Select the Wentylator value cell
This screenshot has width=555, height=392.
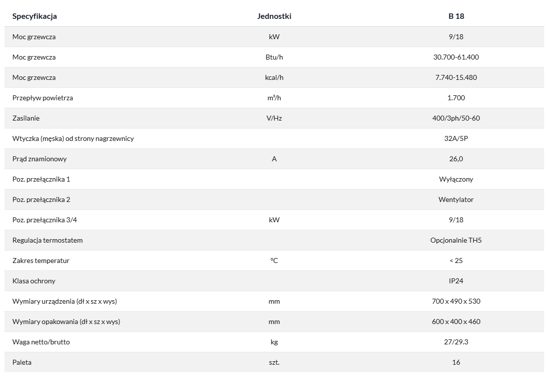coord(456,199)
